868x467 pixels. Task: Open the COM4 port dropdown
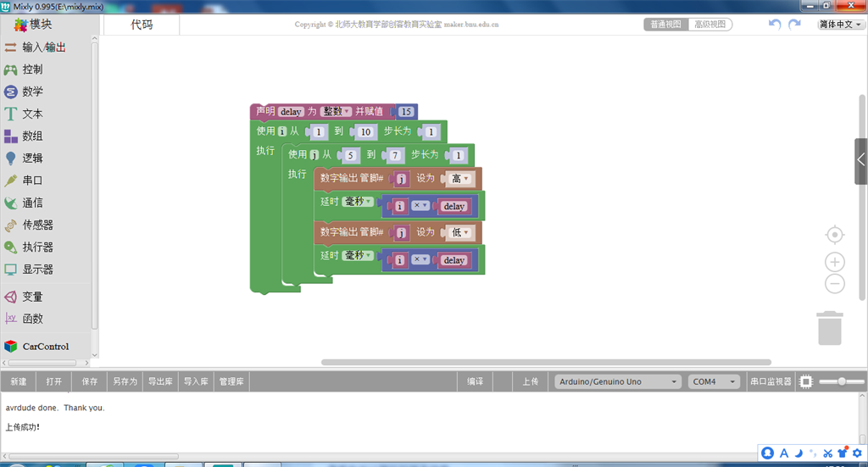[x=715, y=382]
